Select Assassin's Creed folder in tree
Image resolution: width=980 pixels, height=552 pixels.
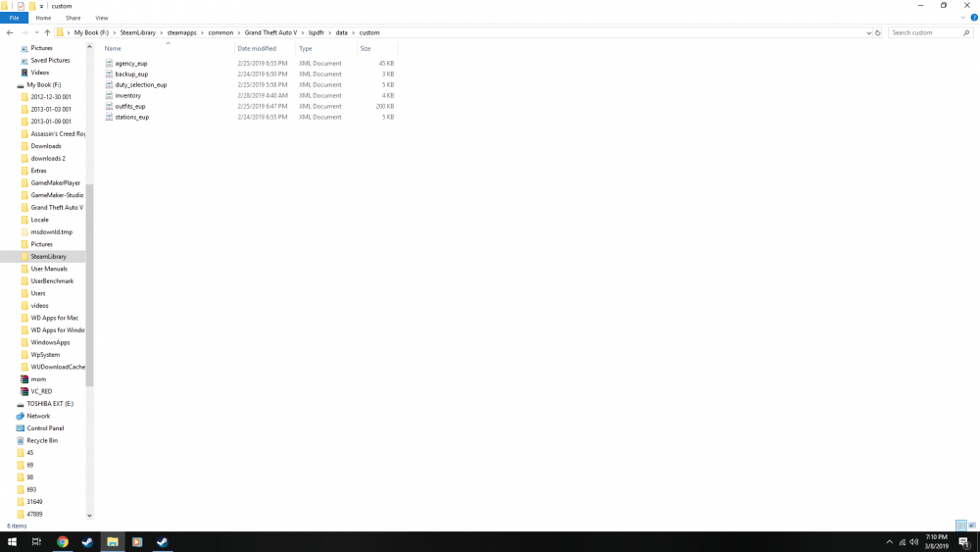coord(58,133)
